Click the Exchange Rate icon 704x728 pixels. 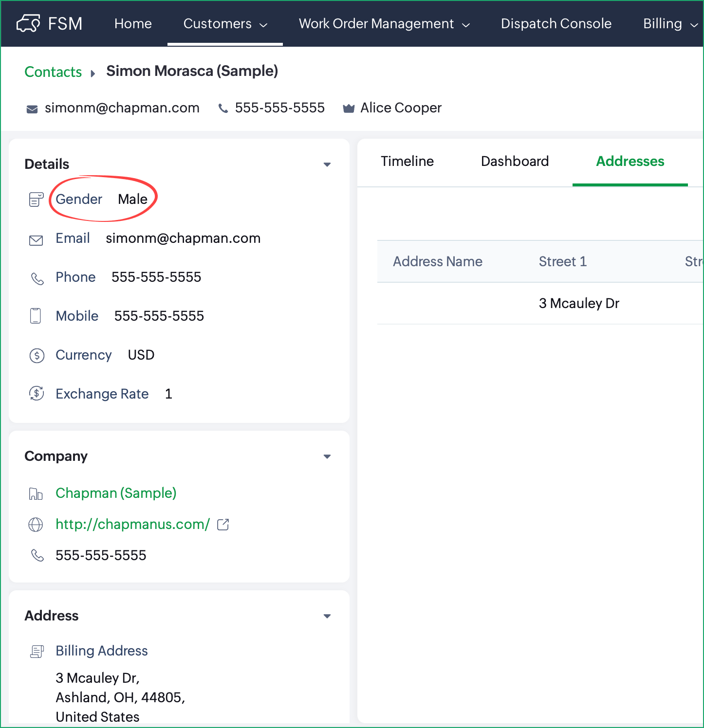(x=37, y=393)
